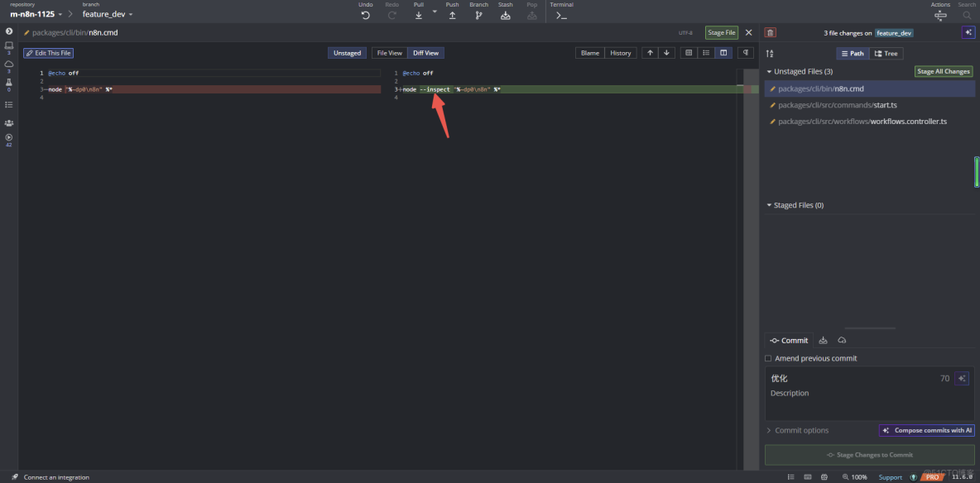Open the Terminal from toolbar
This screenshot has height=483, width=980.
click(x=561, y=16)
